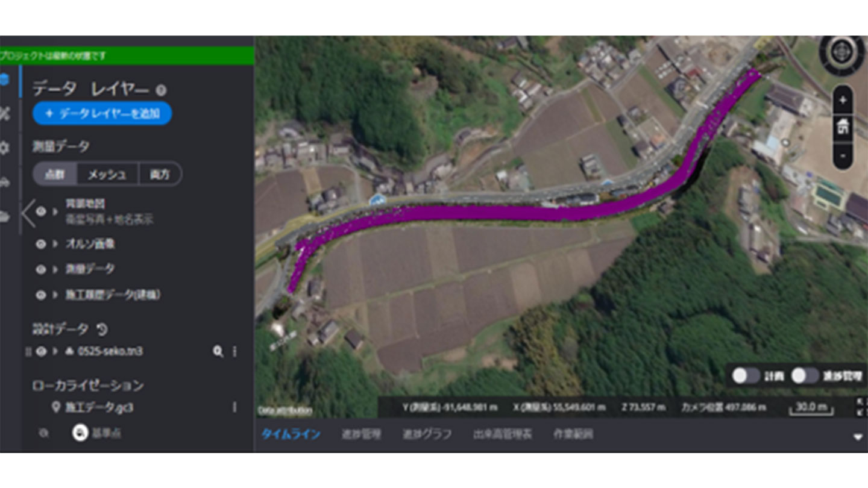Zoom in using the map plus button
Viewport: 868px width, 488px height.
(843, 100)
